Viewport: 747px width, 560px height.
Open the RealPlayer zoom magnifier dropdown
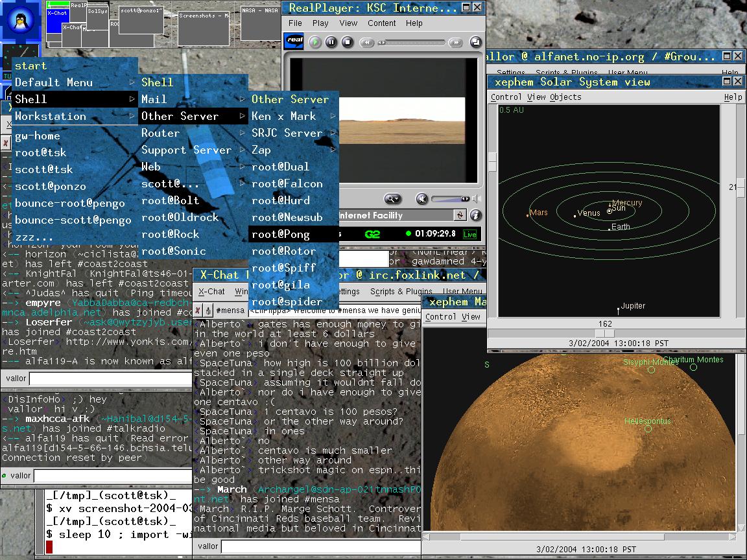click(x=392, y=198)
